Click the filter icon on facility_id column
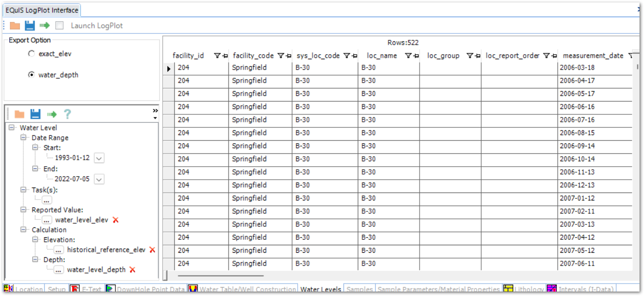Image resolution: width=644 pixels, height=296 pixels. 217,56
